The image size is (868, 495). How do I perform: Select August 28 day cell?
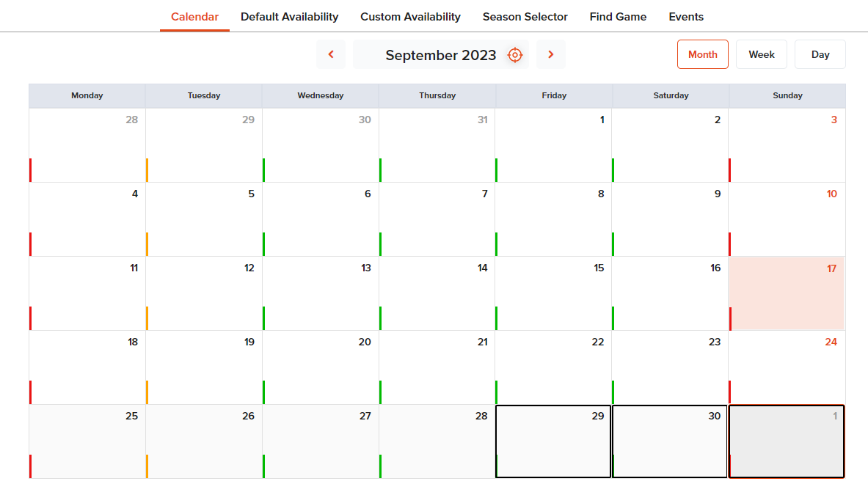pyautogui.click(x=87, y=145)
